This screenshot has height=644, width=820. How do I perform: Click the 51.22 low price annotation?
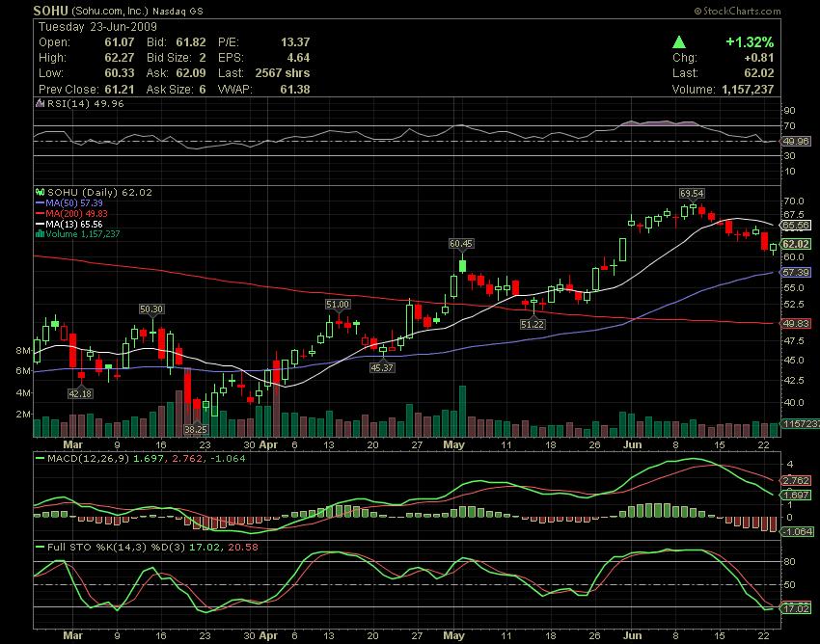pos(533,325)
